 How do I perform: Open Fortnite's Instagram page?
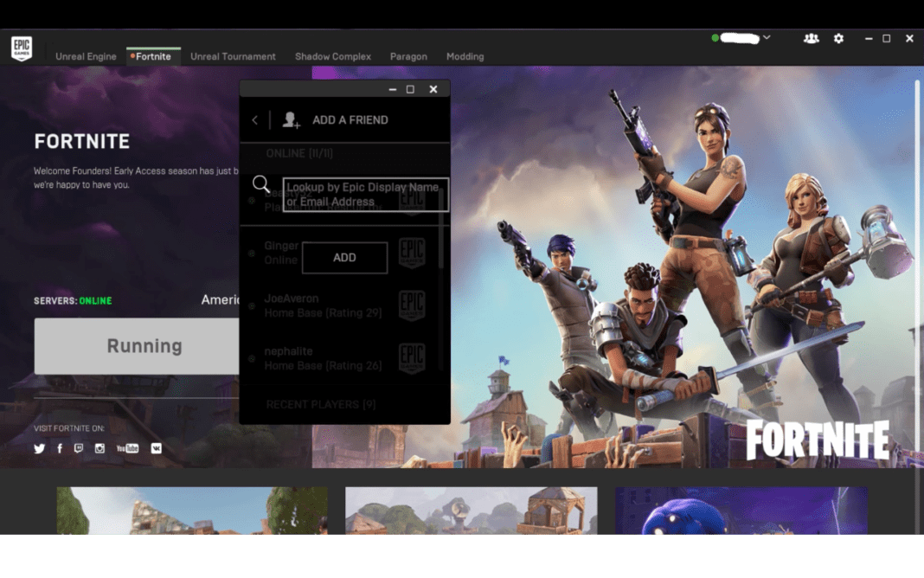(99, 448)
